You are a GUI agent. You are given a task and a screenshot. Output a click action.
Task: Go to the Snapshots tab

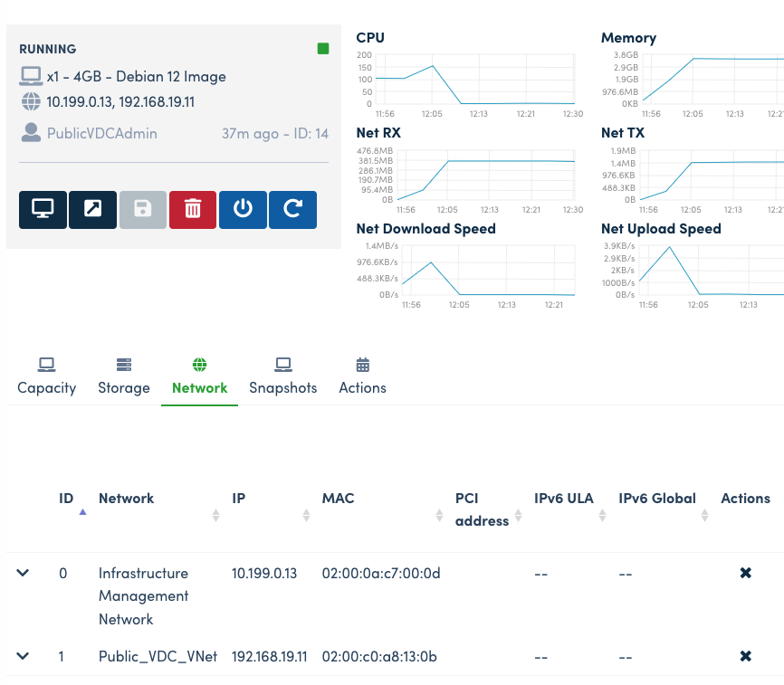[282, 376]
